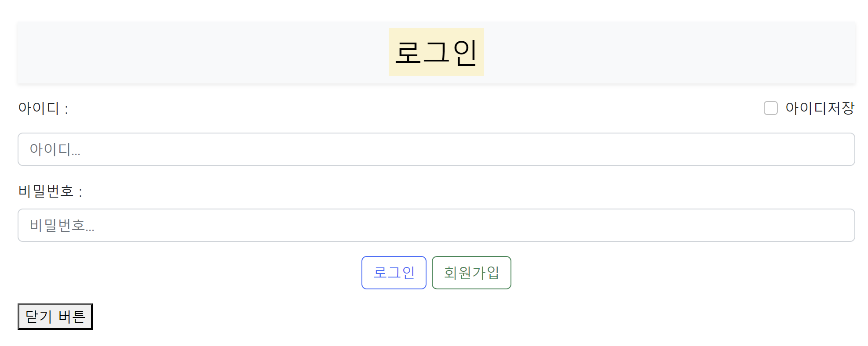Viewport: 868px width, 346px height.
Task: Click the highlighted 로그인 page title
Action: [436, 51]
